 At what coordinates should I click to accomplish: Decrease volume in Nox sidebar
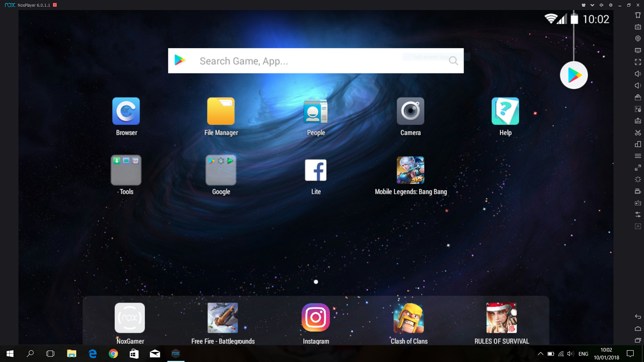pyautogui.click(x=638, y=85)
